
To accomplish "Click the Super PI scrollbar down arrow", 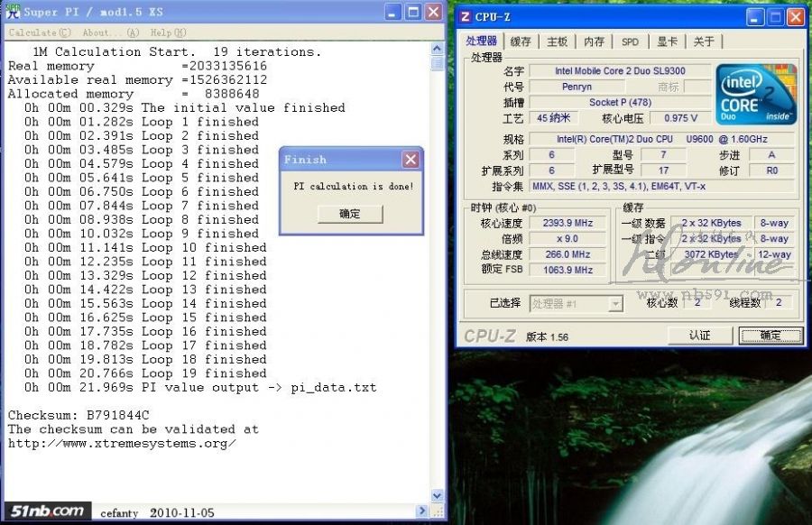I will coord(438,495).
